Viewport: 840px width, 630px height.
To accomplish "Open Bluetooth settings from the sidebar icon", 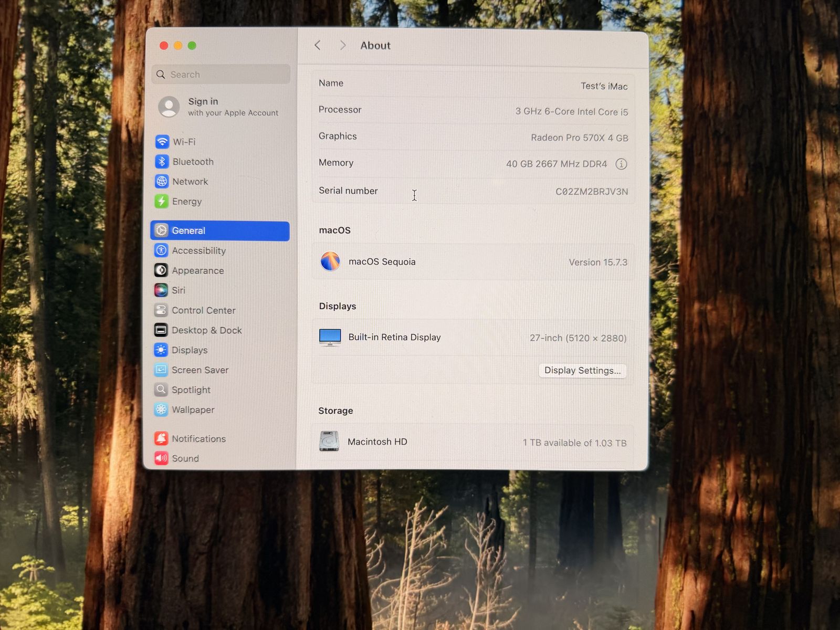I will click(x=162, y=162).
